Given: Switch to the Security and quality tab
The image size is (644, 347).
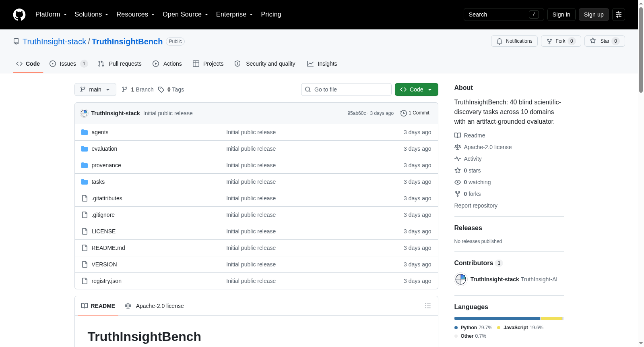Looking at the screenshot, I should coord(265,64).
